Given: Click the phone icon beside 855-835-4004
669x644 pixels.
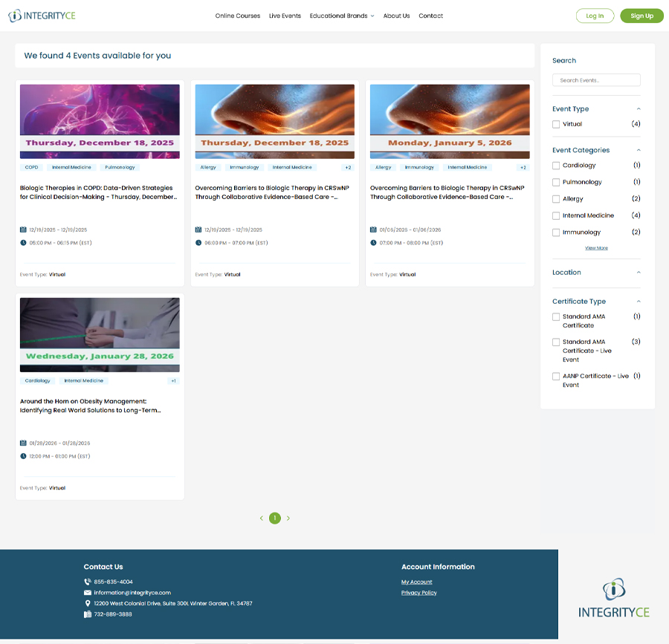Looking at the screenshot, I should click(x=88, y=582).
